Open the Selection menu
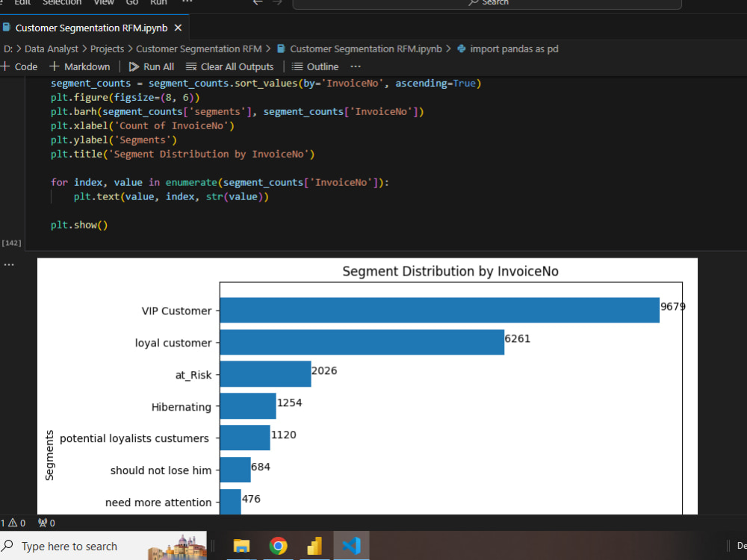Screen dimensions: 747x560 62,2
